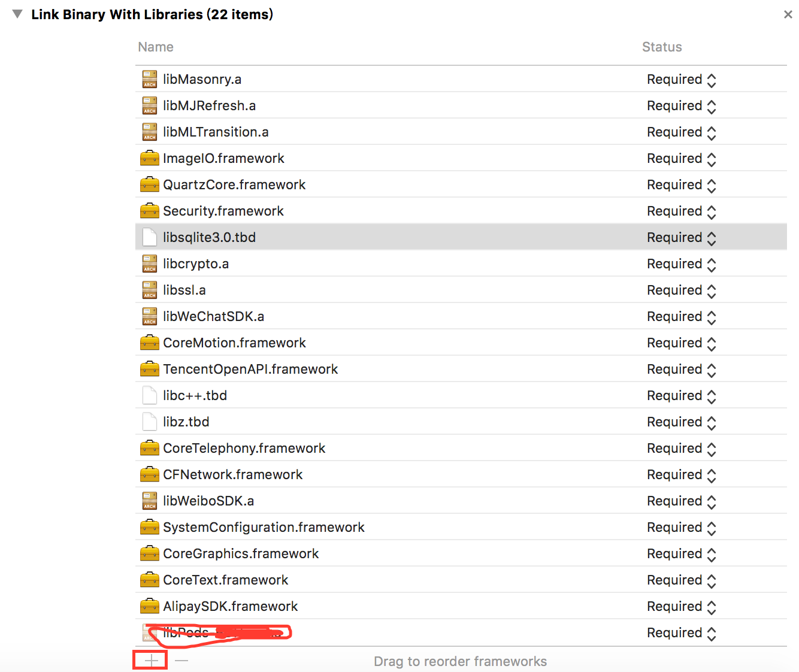Select the libz.tbd name text
The width and height of the screenshot is (799, 672).
coord(186,422)
